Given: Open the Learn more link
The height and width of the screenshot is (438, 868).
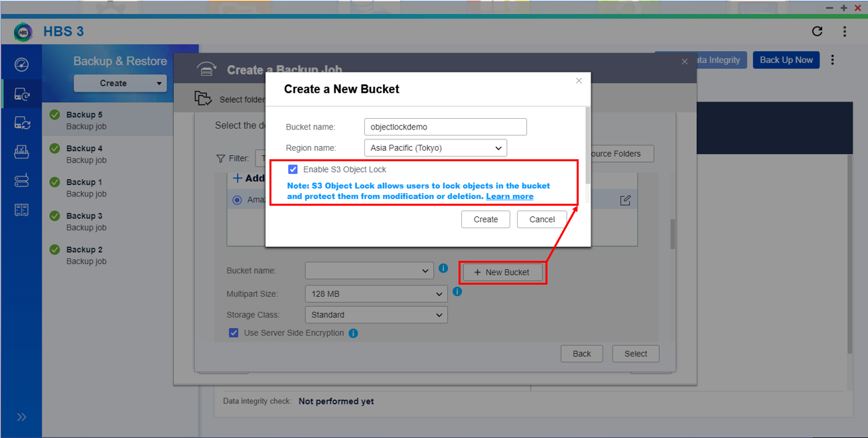Looking at the screenshot, I should pyautogui.click(x=510, y=196).
